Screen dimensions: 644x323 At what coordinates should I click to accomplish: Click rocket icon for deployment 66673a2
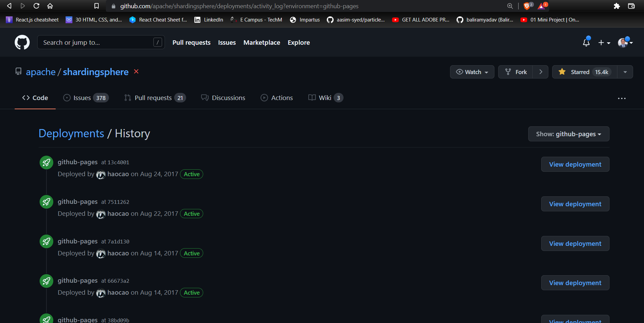pos(46,281)
